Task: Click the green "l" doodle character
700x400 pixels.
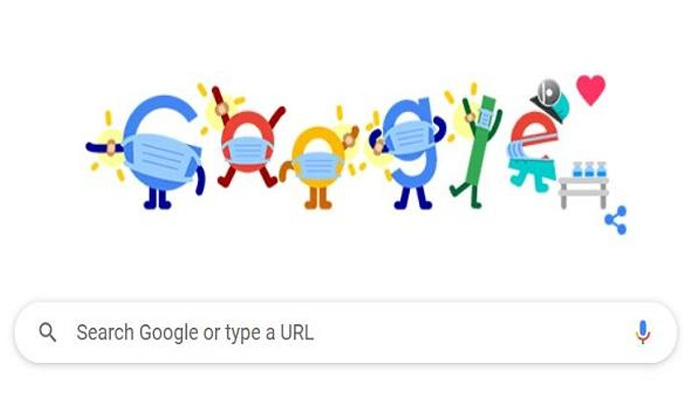Action: pyautogui.click(x=476, y=152)
